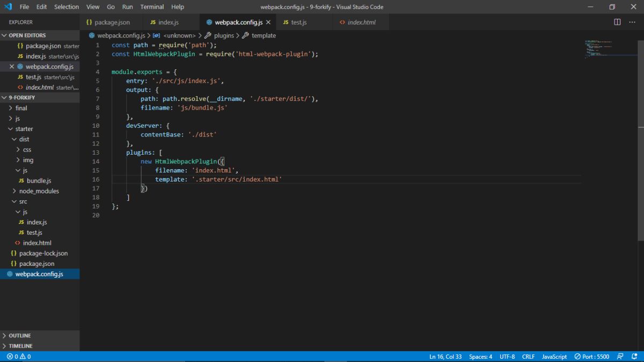Open the Selection menu

[x=67, y=7]
